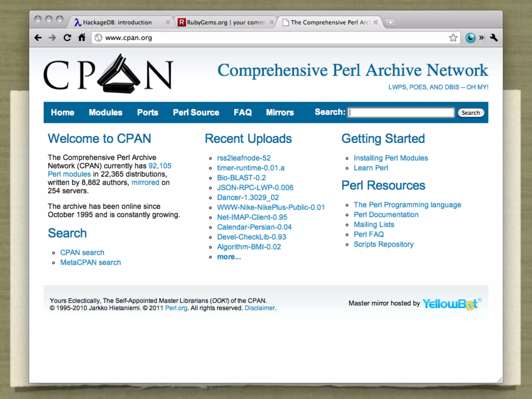Close the RubyGems.org tab
The height and width of the screenshot is (399, 532).
(x=271, y=23)
